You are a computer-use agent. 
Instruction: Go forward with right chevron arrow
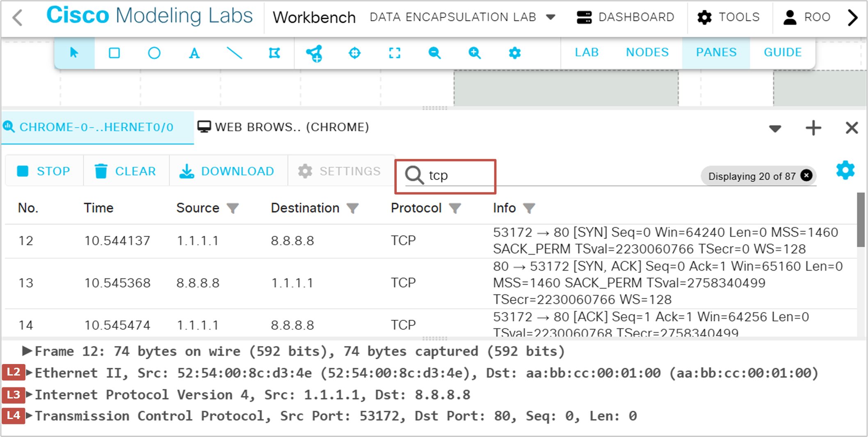[x=852, y=17]
